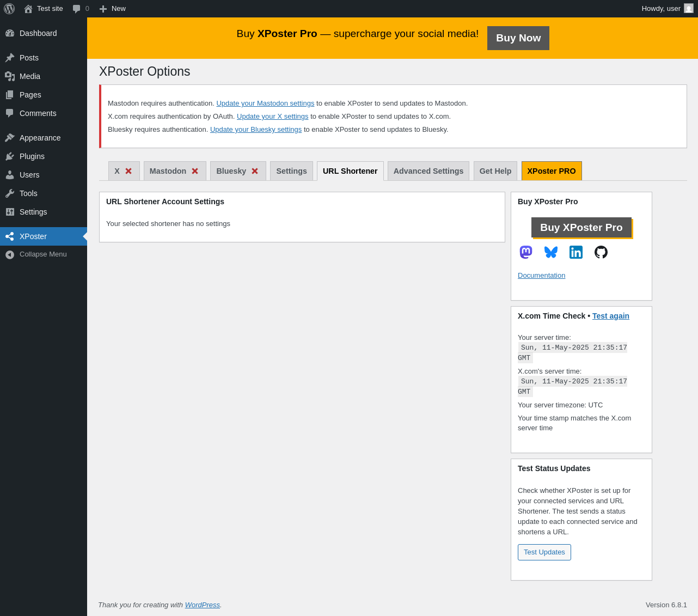Switch to the Mastodon tab
Image resolution: width=698 pixels, height=616 pixels.
tap(175, 171)
